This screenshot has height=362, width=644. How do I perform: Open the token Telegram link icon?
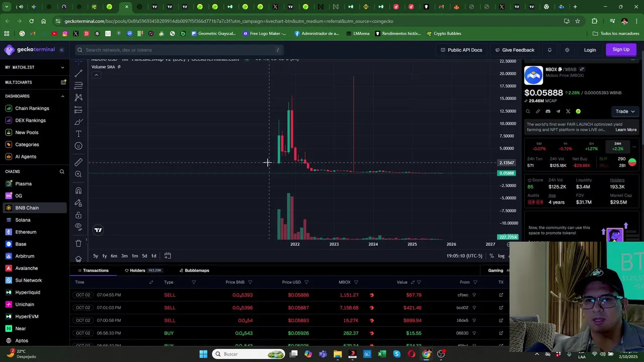click(x=558, y=112)
